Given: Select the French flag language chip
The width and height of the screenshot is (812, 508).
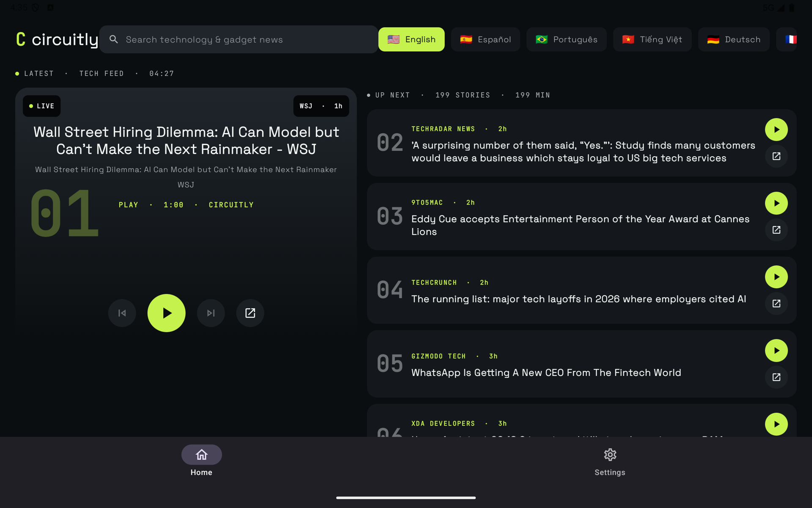Looking at the screenshot, I should click(787, 39).
